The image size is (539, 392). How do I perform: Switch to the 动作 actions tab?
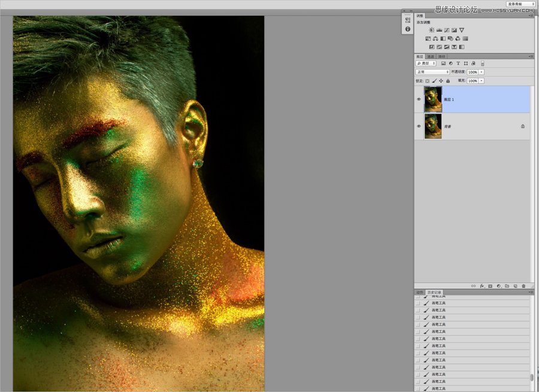tap(420, 293)
